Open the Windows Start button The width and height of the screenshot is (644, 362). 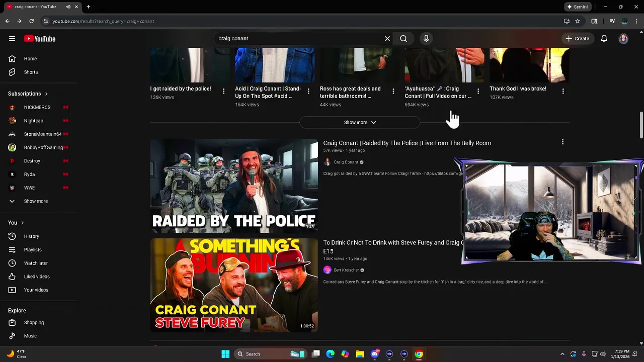225,354
